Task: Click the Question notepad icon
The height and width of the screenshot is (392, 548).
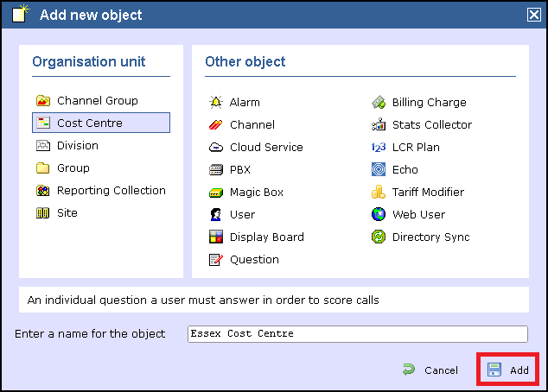Action: (215, 260)
